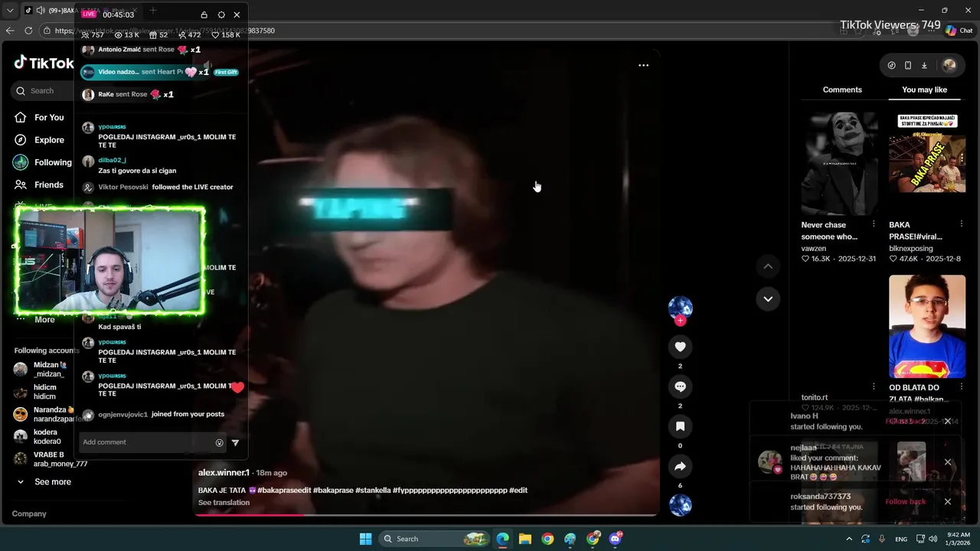
Task: Open the spinning sound disc icon
Action: coord(680,505)
